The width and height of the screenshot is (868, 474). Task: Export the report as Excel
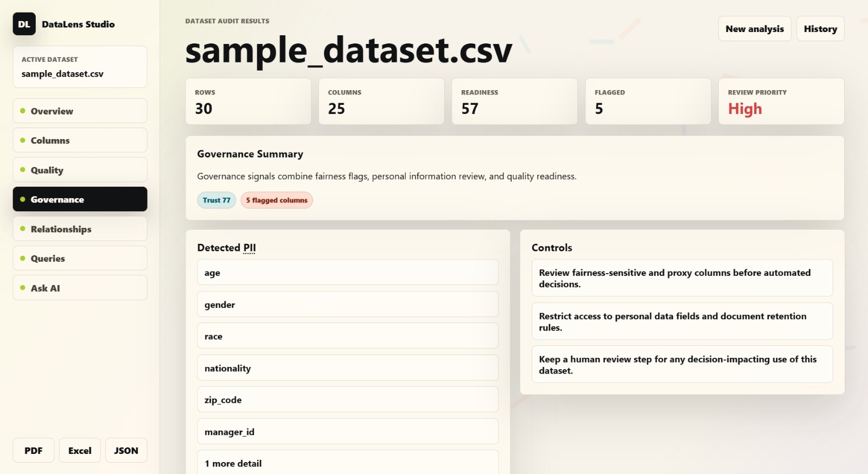coord(80,450)
